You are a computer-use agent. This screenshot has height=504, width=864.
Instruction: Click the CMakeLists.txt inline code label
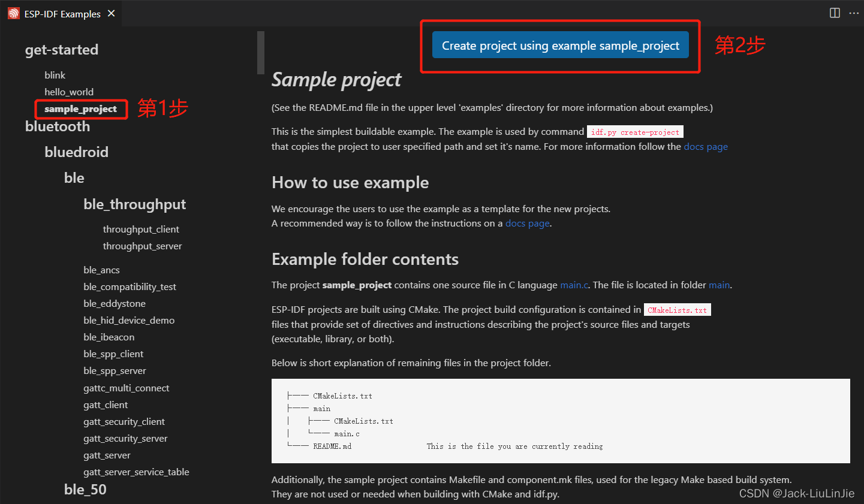pyautogui.click(x=678, y=310)
